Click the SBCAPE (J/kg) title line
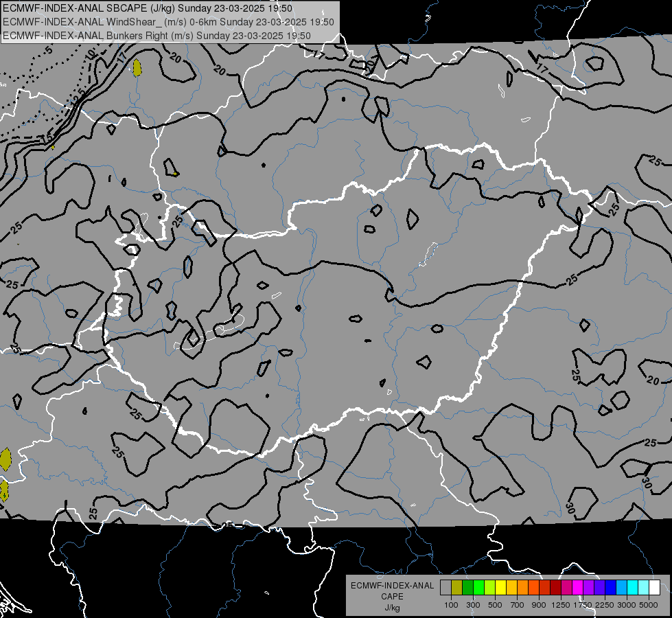 tap(148, 8)
